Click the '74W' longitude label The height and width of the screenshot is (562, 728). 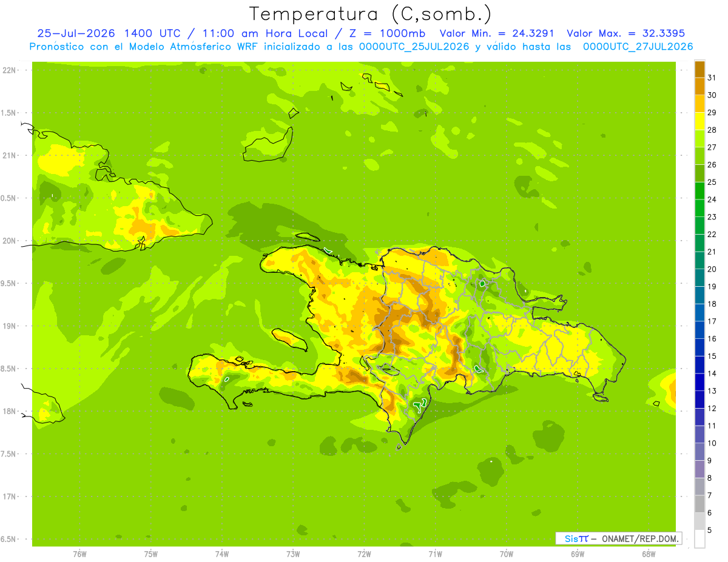pos(222,554)
